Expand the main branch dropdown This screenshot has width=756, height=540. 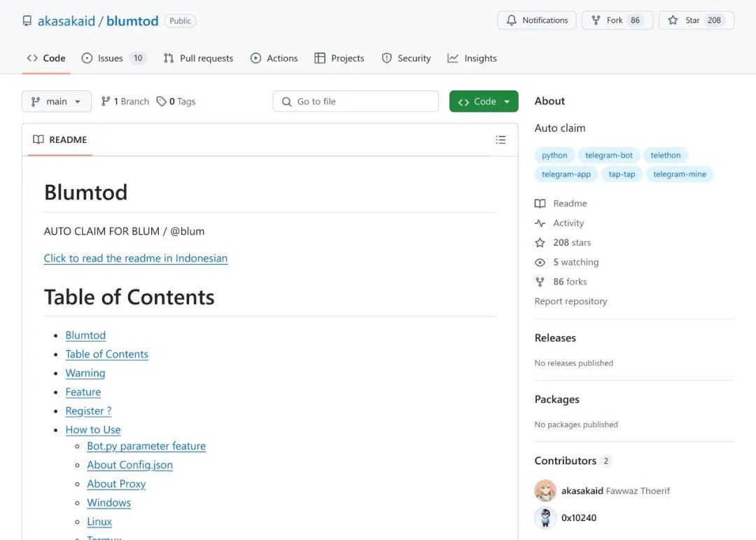coord(57,102)
